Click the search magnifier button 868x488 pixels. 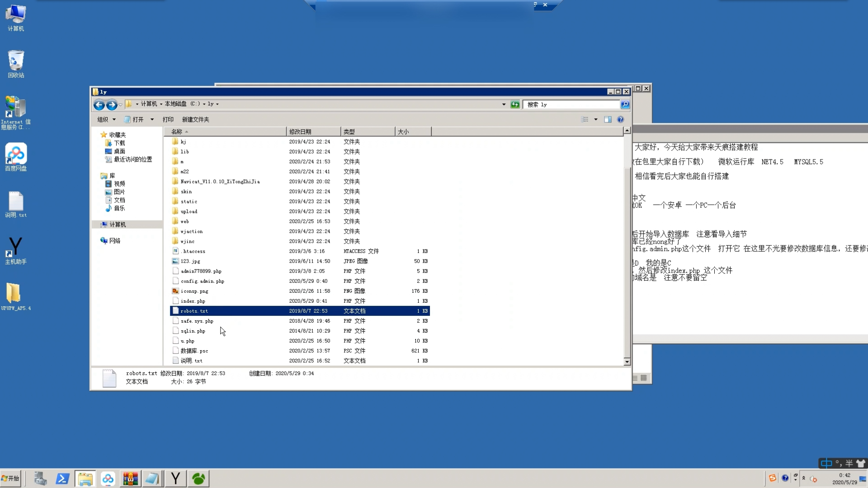[625, 104]
